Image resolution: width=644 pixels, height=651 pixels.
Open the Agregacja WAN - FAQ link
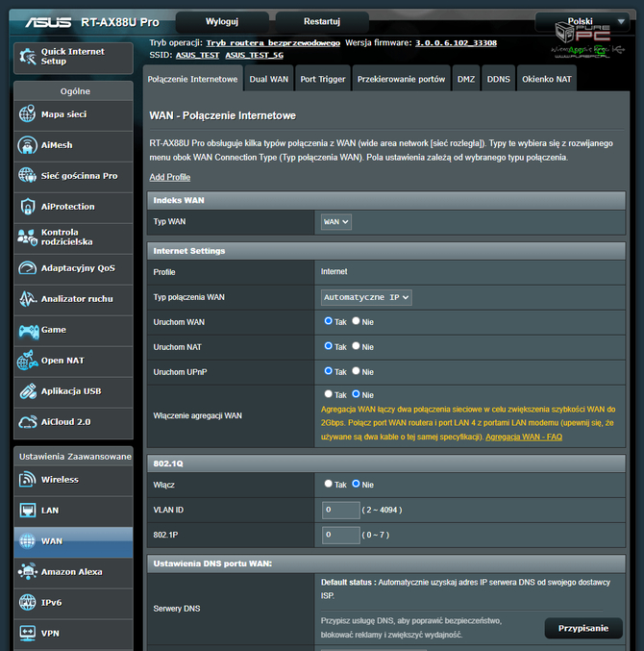(524, 437)
